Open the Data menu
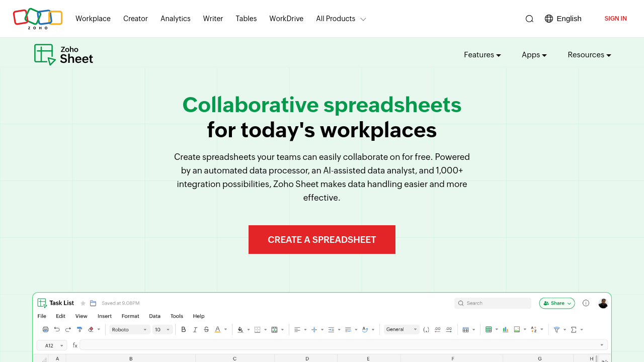The image size is (644, 362). click(x=154, y=316)
